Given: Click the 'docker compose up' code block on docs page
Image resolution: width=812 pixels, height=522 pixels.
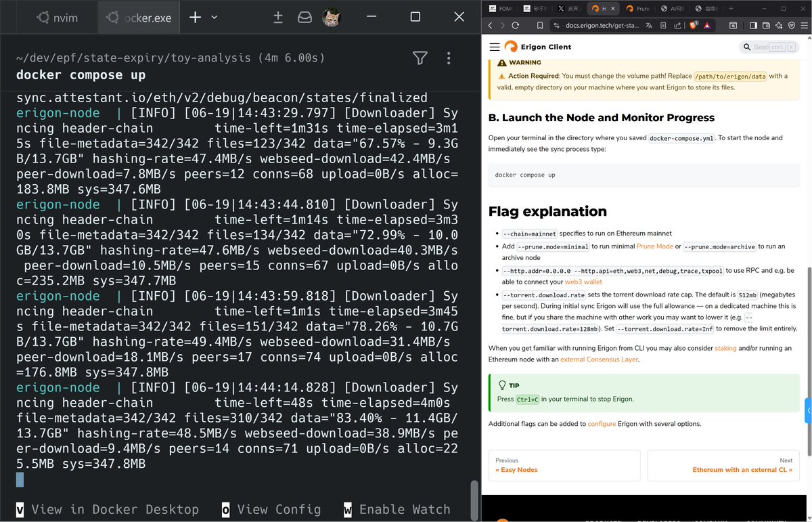Looking at the screenshot, I should [x=644, y=175].
